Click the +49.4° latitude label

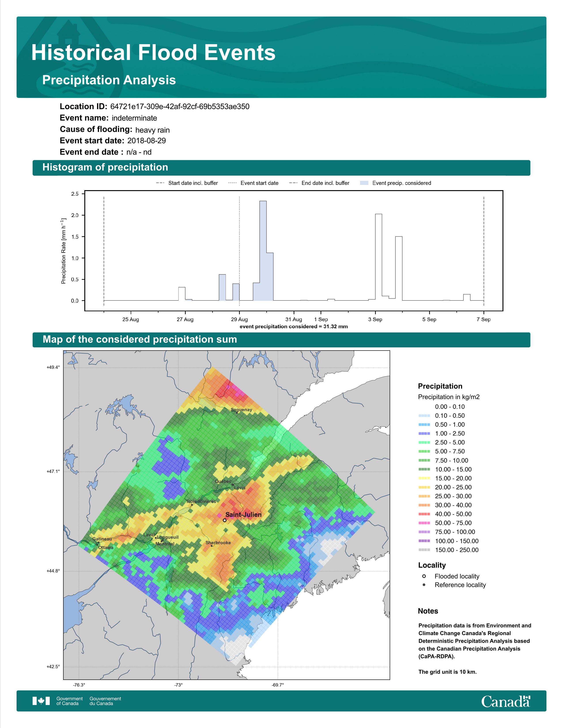[53, 367]
